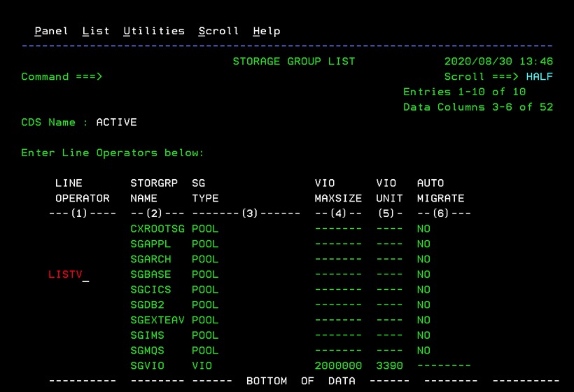
Task: Click POOL type in CXROOTSG row
Action: click(205, 229)
